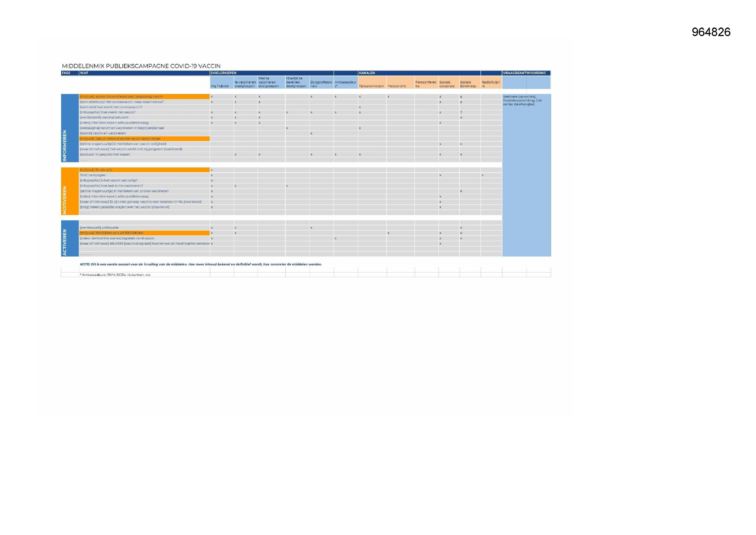Click the 'Radio/tv/print' column header

click(491, 82)
